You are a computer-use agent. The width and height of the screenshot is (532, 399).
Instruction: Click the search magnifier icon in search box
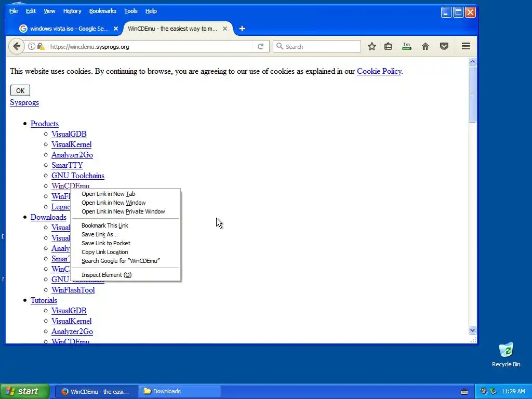tap(280, 46)
